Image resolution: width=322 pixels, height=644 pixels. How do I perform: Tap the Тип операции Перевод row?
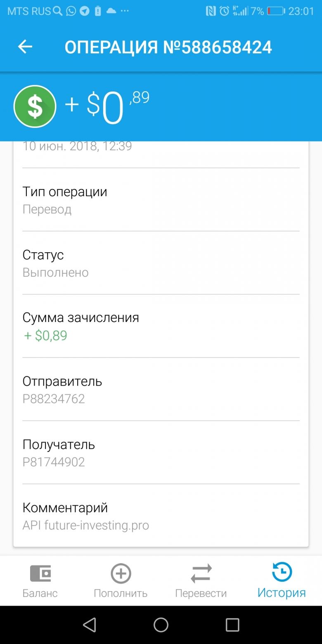coord(161,200)
